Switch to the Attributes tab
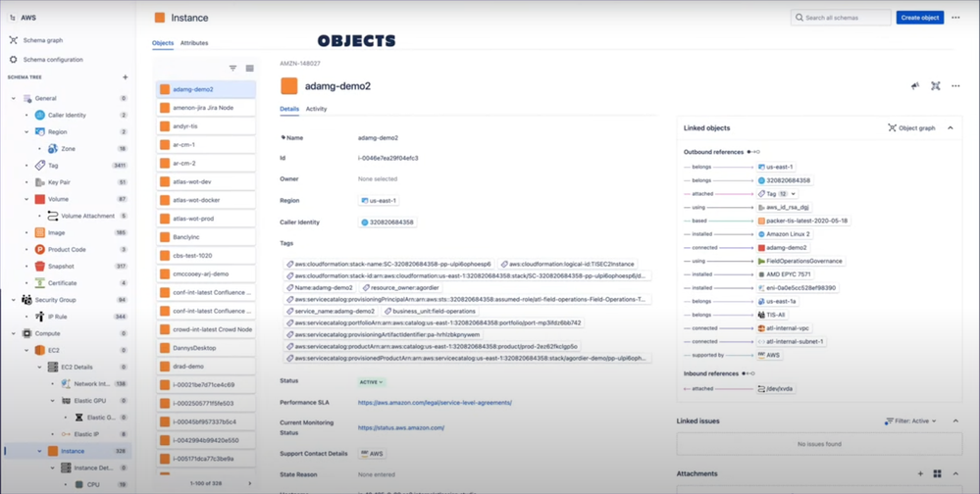The width and height of the screenshot is (980, 494). (x=194, y=43)
